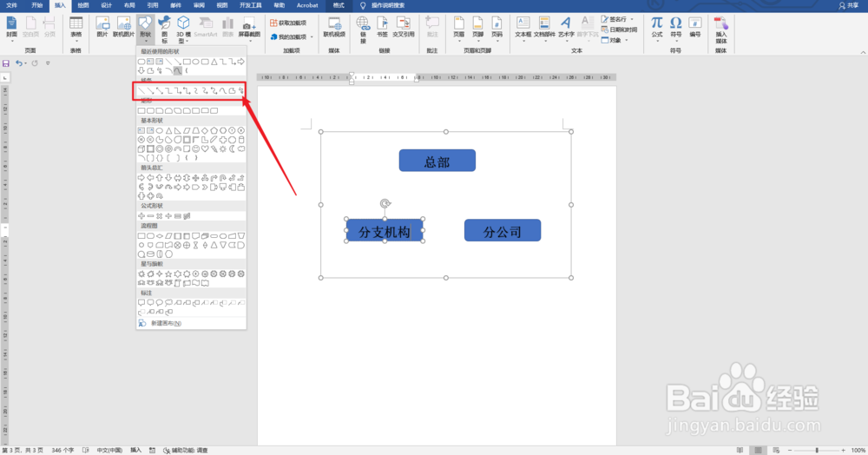Customize Quick Access Toolbar dropdown
This screenshot has height=455, width=868.
48,63
